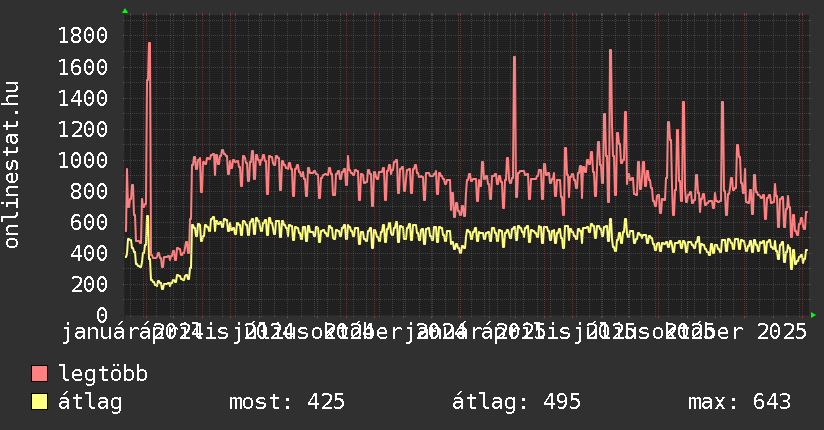Click the 0 label at the y-axis origin
Screen dimensions: 824x430
tap(102, 315)
